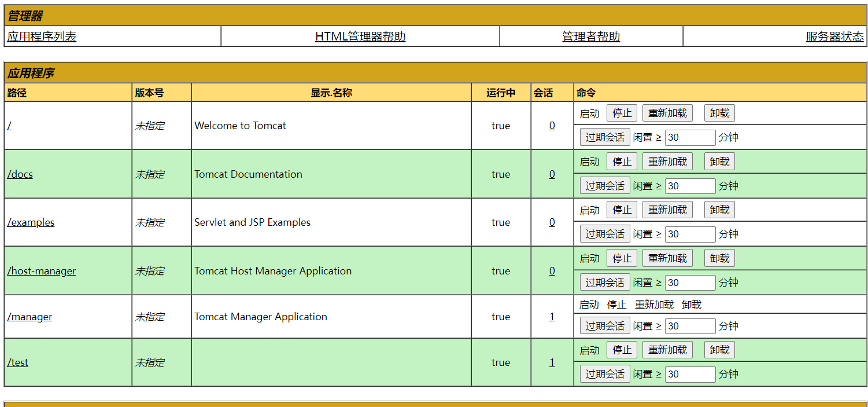Reload the /host-manager application

[x=667, y=258]
